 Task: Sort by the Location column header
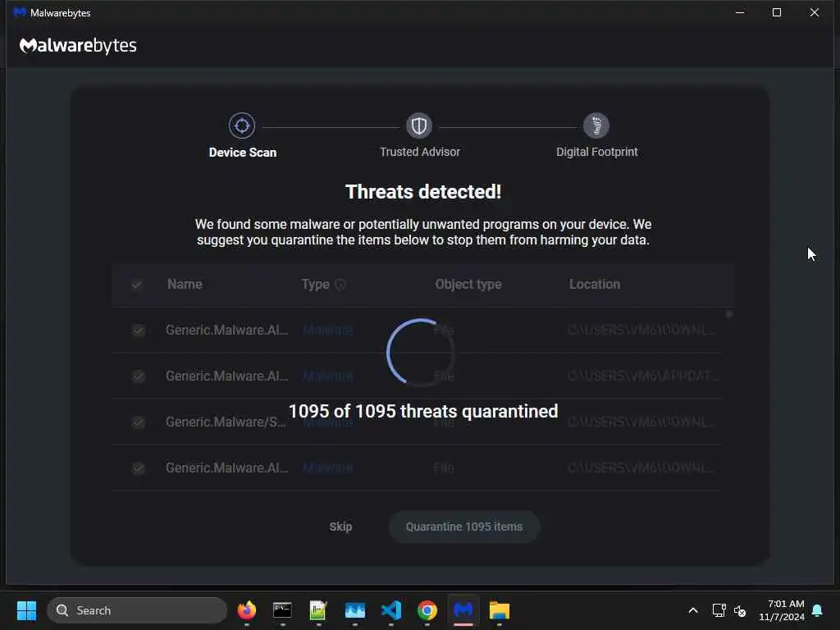click(595, 285)
